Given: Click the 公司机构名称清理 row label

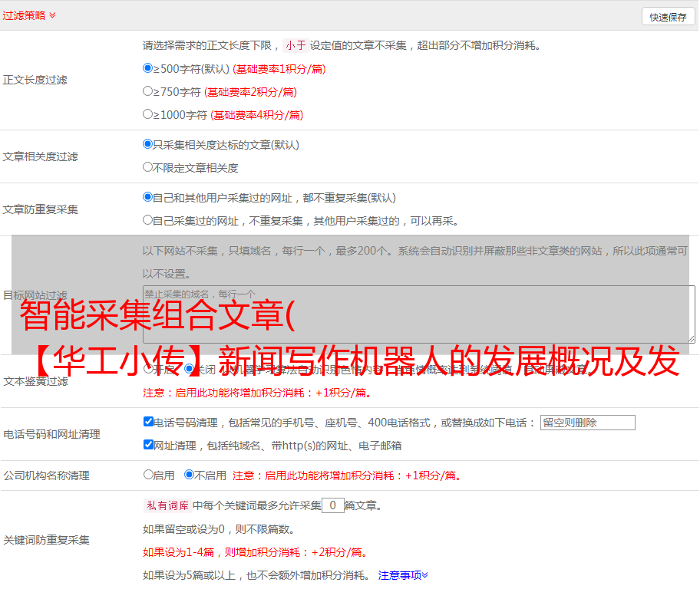Looking at the screenshot, I should pyautogui.click(x=46, y=475).
